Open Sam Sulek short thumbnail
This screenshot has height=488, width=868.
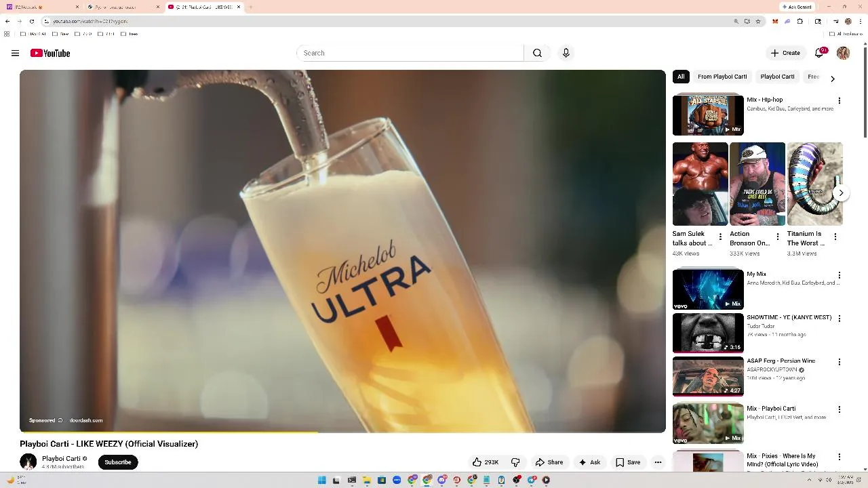(700, 184)
